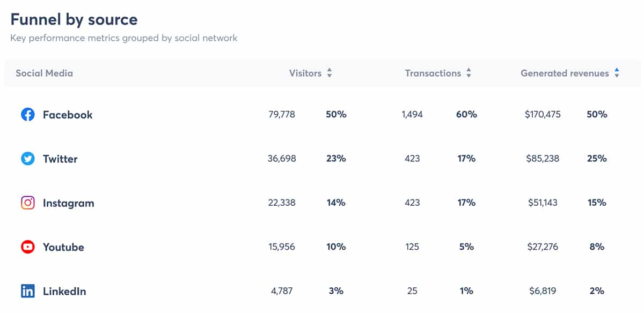The height and width of the screenshot is (313, 644).
Task: Select the Social Media column header
Action: [x=43, y=73]
